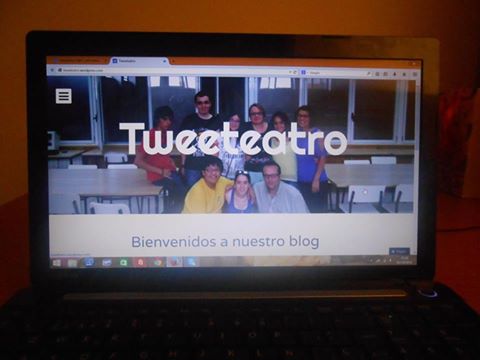
Task: Reload the page with the refresh icon
Action: [295, 72]
